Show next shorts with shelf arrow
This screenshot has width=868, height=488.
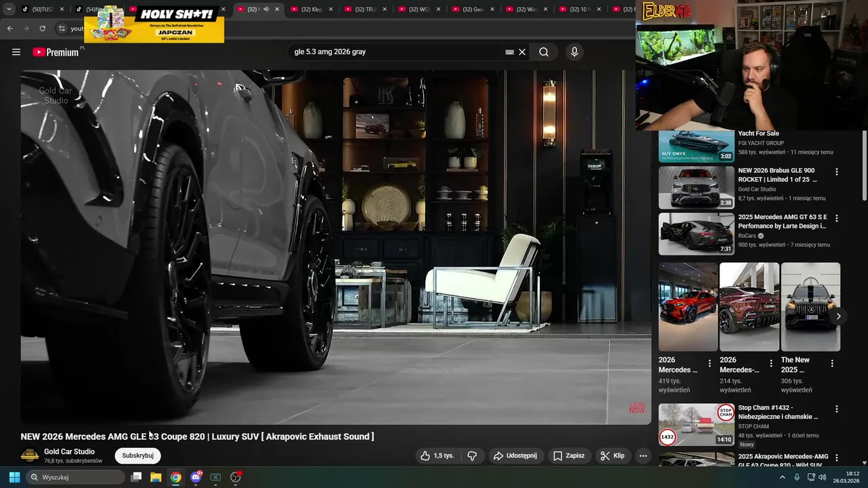(x=838, y=316)
